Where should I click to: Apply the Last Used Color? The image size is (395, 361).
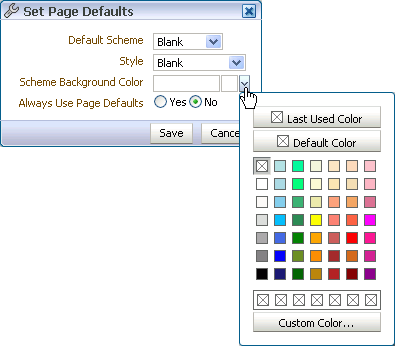317,117
